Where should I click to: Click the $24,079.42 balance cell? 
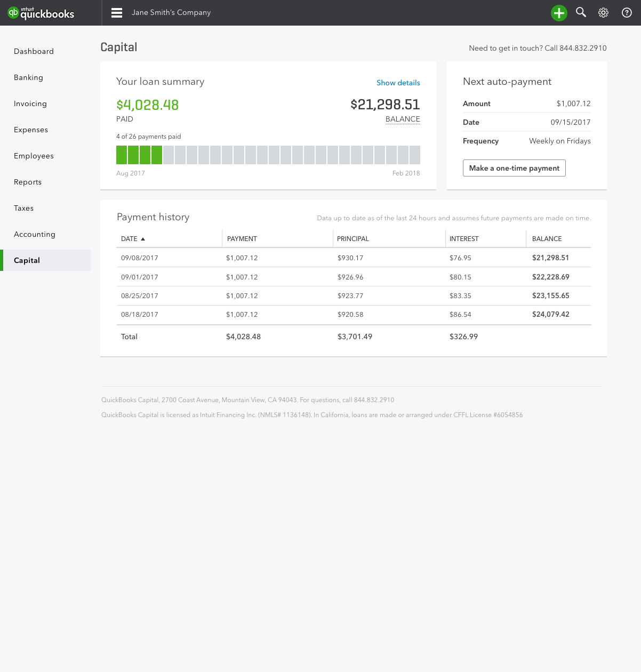pos(550,314)
